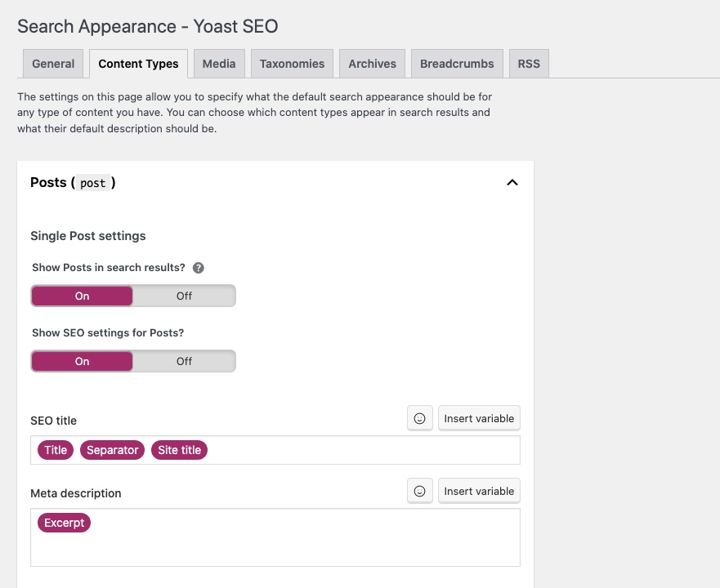Switch to the Media tab

tap(219, 64)
